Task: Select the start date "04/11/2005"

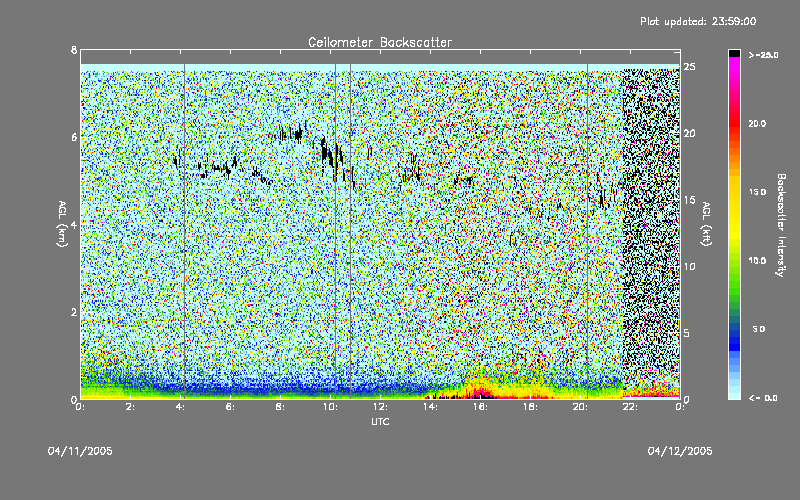Action: [80, 451]
